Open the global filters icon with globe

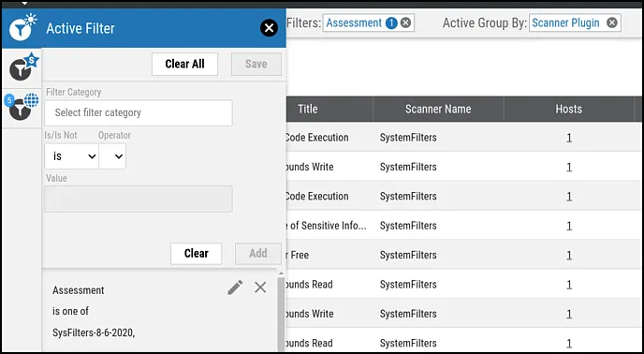(22, 108)
